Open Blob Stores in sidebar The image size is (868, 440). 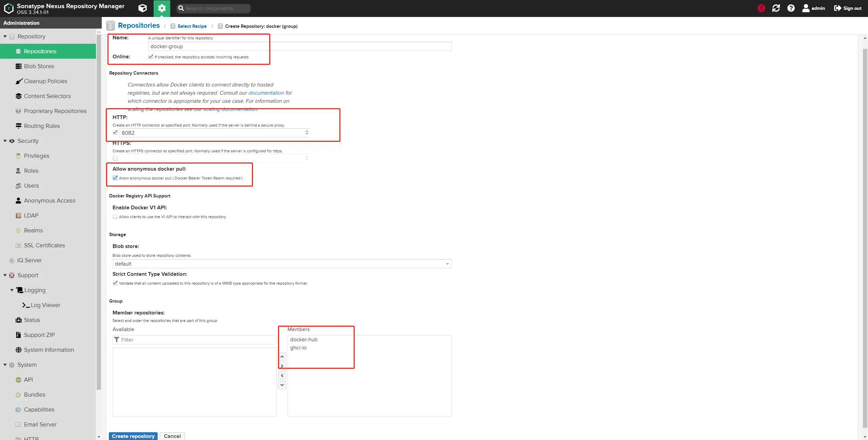pos(39,66)
